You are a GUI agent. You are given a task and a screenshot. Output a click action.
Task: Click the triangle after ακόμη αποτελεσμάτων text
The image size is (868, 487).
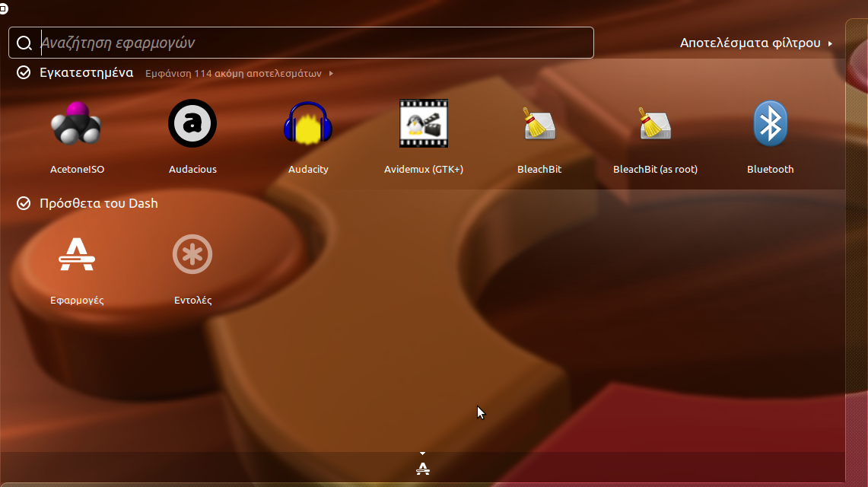pos(331,74)
